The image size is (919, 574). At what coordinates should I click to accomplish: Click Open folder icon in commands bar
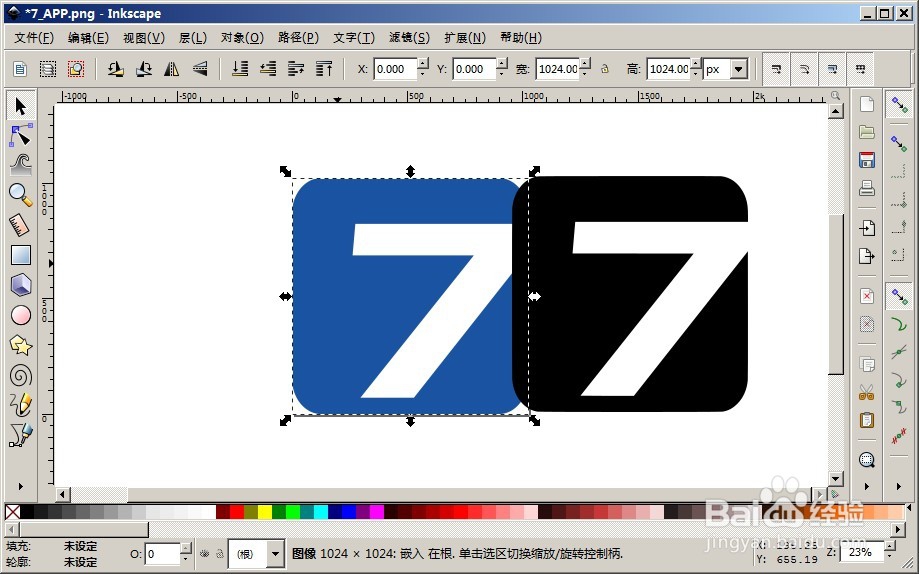pyautogui.click(x=866, y=133)
